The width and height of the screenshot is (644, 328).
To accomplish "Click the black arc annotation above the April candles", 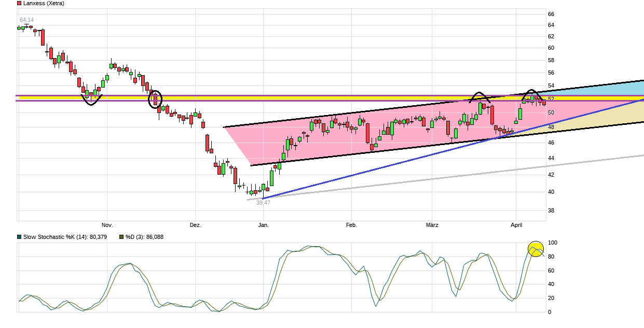I will point(531,93).
